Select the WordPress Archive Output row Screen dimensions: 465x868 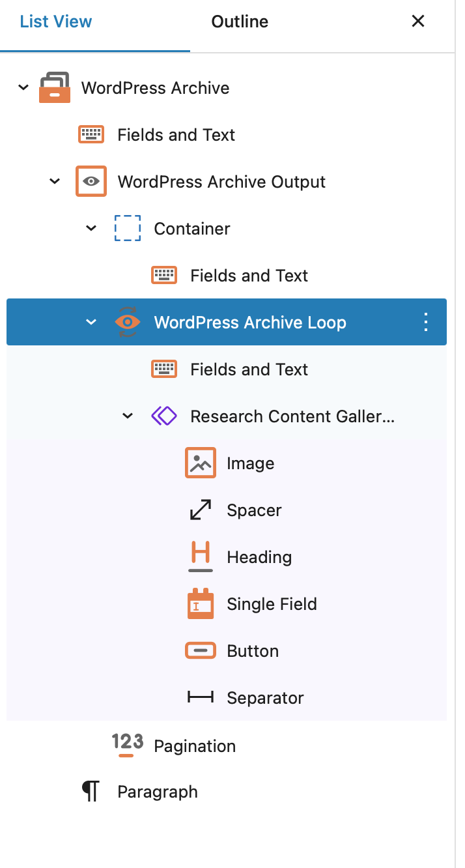(227, 182)
